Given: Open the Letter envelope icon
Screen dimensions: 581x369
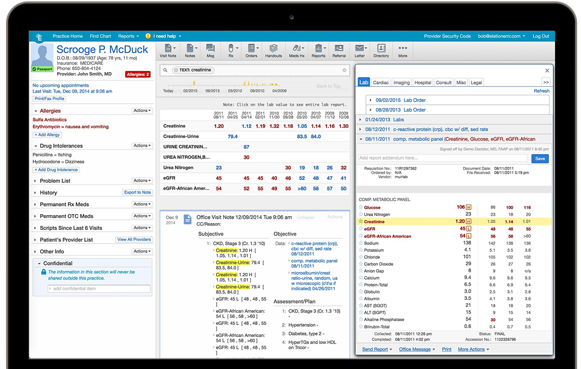Looking at the screenshot, I should pos(360,50).
